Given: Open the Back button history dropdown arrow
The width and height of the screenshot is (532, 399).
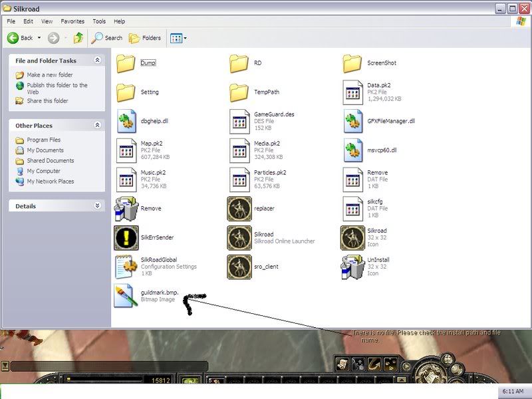Looking at the screenshot, I should click(x=39, y=38).
